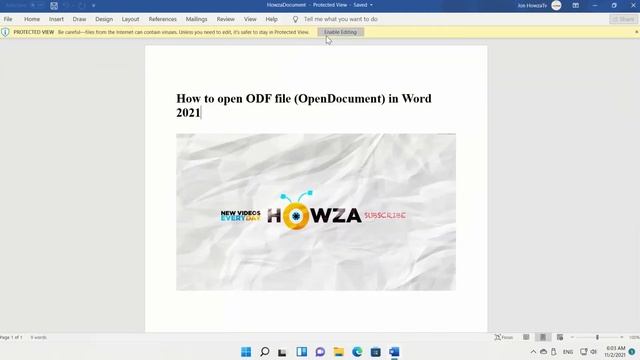The image size is (640, 360).
Task: Click the Enable Editing button
Action: (x=340, y=32)
